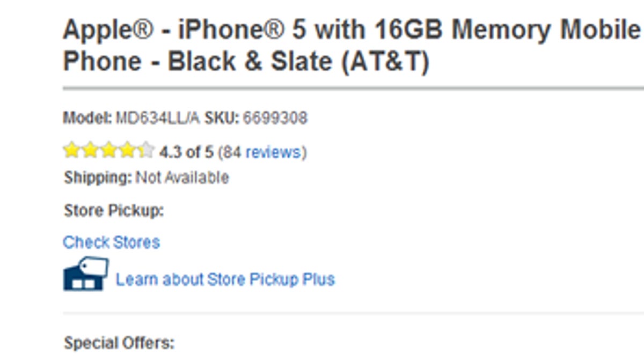Click the second yellow rating star
644x362 pixels.
[x=90, y=151]
